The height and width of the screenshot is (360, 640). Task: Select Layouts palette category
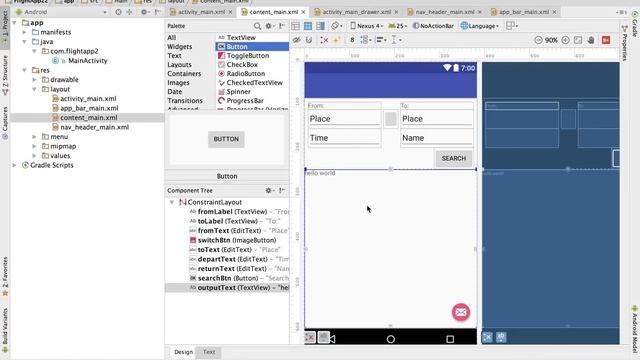tap(179, 65)
